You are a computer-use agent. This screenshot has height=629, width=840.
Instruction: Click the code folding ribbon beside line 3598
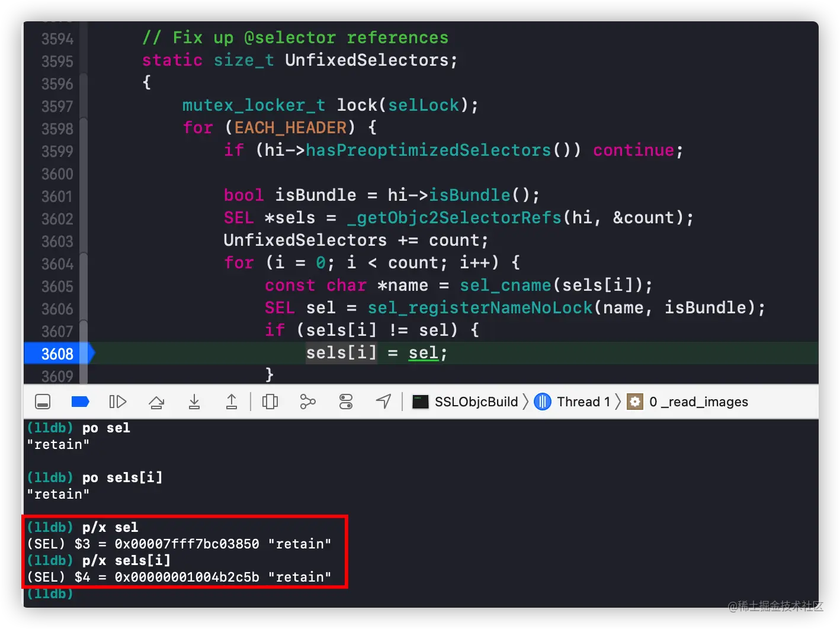(84, 129)
